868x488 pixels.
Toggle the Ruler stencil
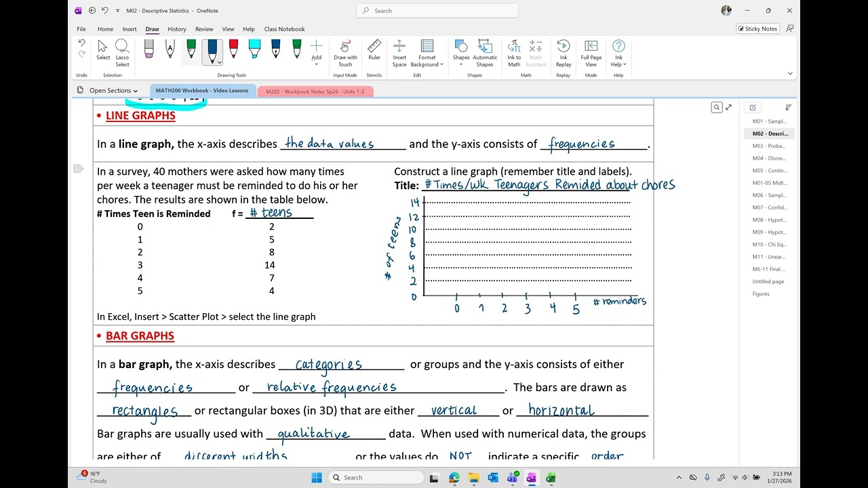pos(374,50)
